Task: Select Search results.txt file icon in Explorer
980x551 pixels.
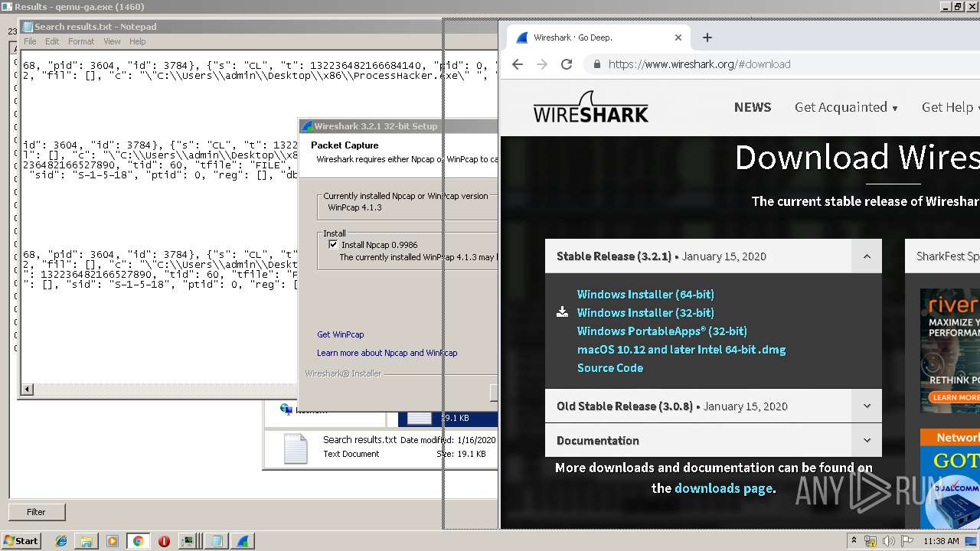Action: [x=296, y=448]
